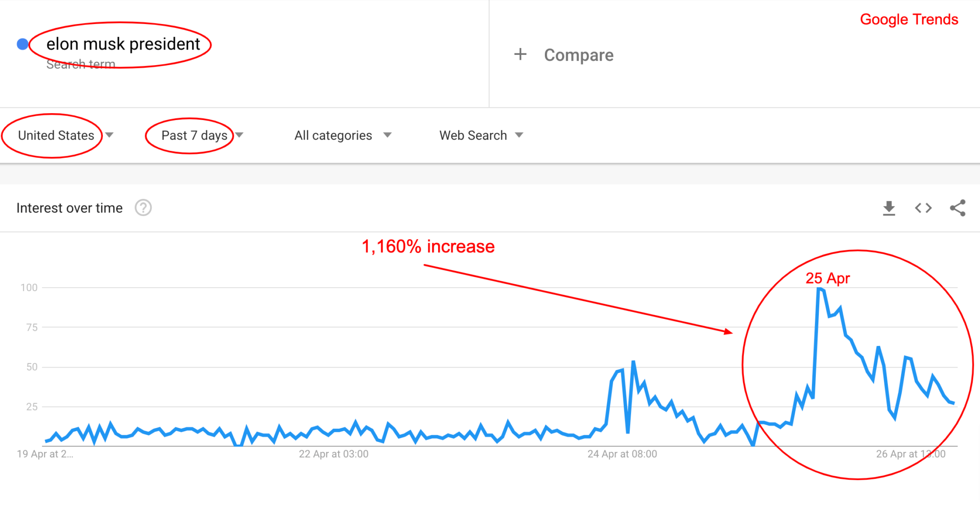The height and width of the screenshot is (517, 980).
Task: Click the chart peak near 25 Apr
Action: [819, 290]
